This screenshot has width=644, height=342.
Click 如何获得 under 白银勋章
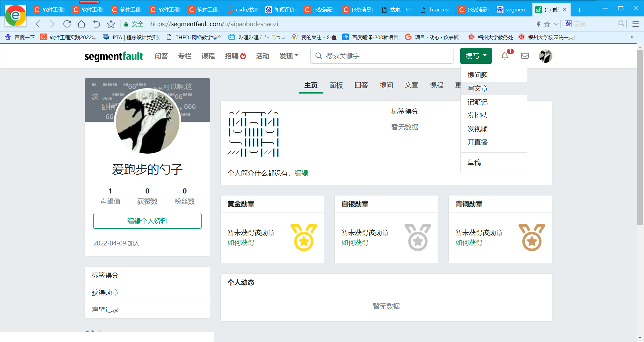[x=355, y=243]
